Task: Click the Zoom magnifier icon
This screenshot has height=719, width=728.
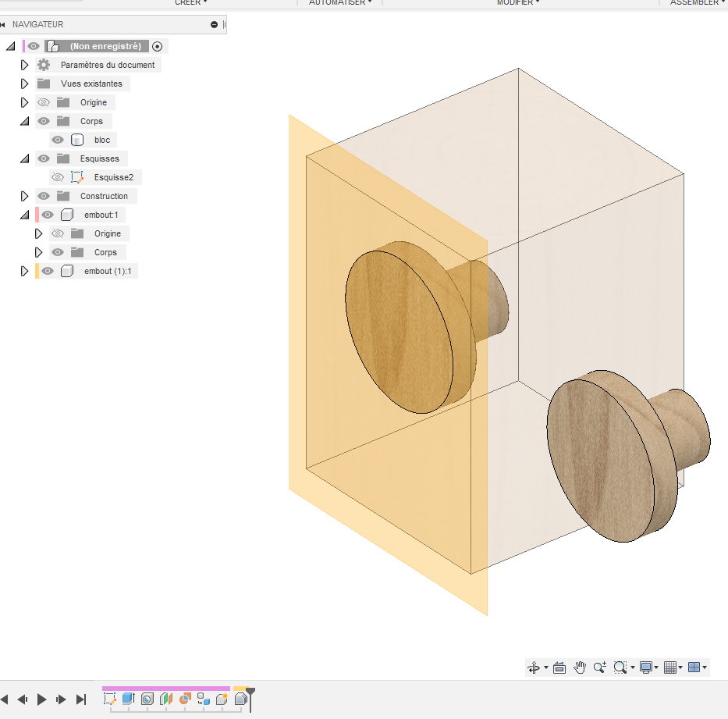Action: click(x=599, y=667)
